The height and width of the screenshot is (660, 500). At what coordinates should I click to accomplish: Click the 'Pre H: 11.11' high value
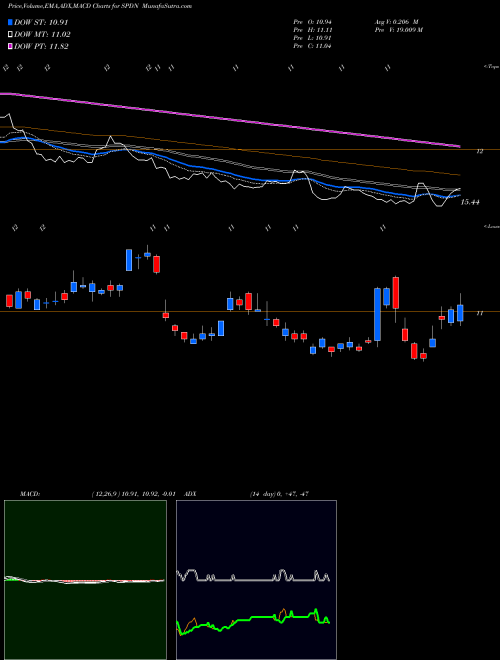[312, 30]
